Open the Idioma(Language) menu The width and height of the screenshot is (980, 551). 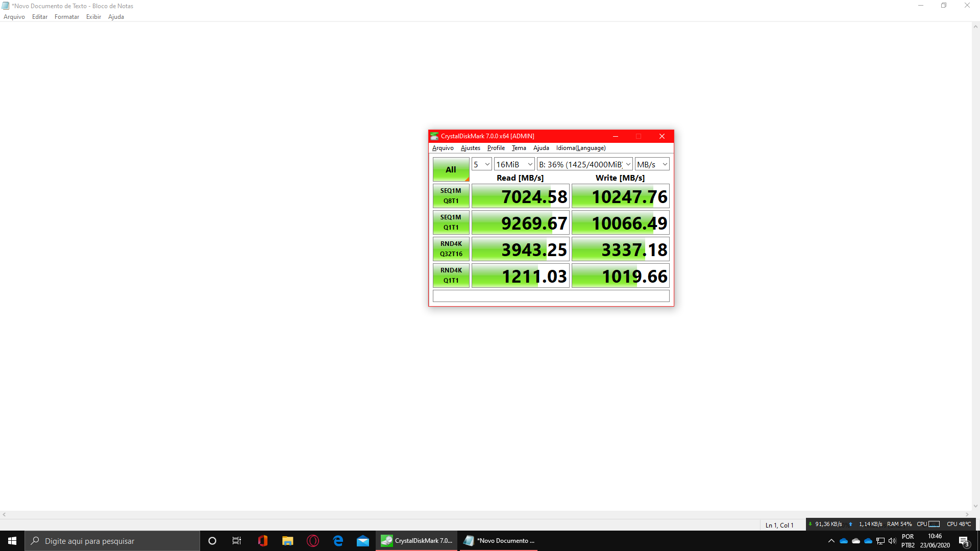pos(581,148)
